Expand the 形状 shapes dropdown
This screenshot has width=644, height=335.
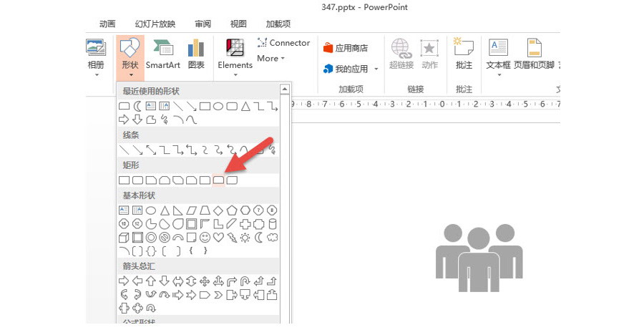[x=130, y=57]
